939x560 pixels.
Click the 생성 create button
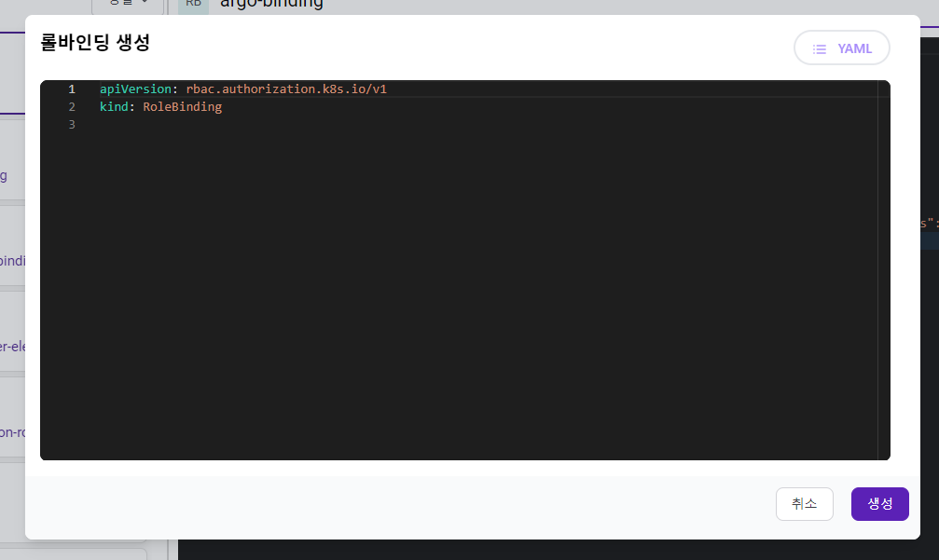(x=879, y=504)
